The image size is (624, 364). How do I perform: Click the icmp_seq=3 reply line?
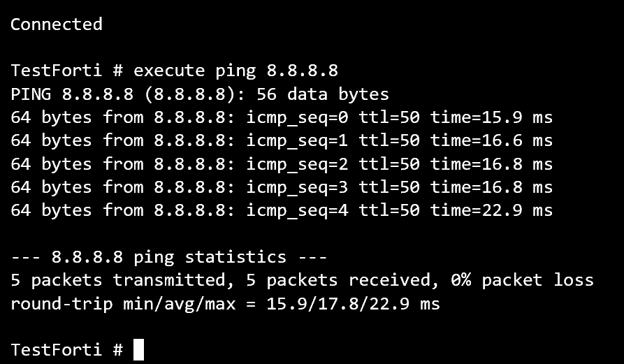(x=282, y=187)
